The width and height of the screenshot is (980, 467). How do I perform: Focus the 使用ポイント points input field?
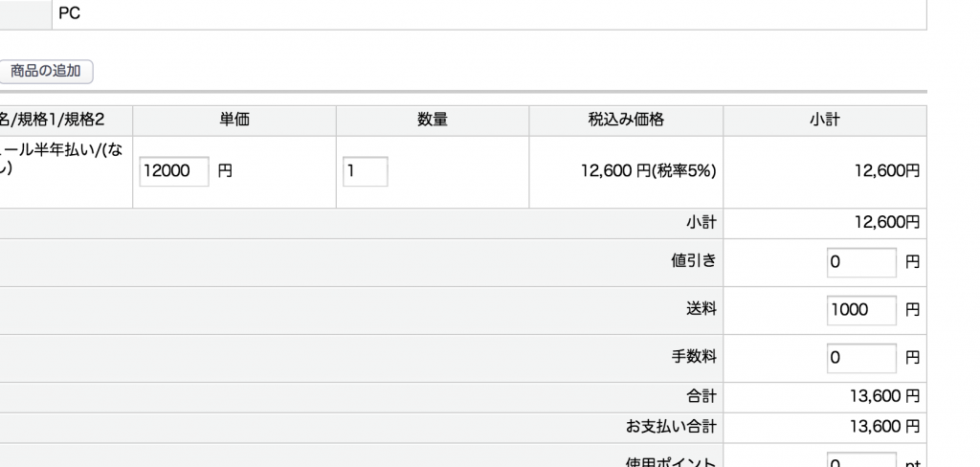(x=861, y=461)
